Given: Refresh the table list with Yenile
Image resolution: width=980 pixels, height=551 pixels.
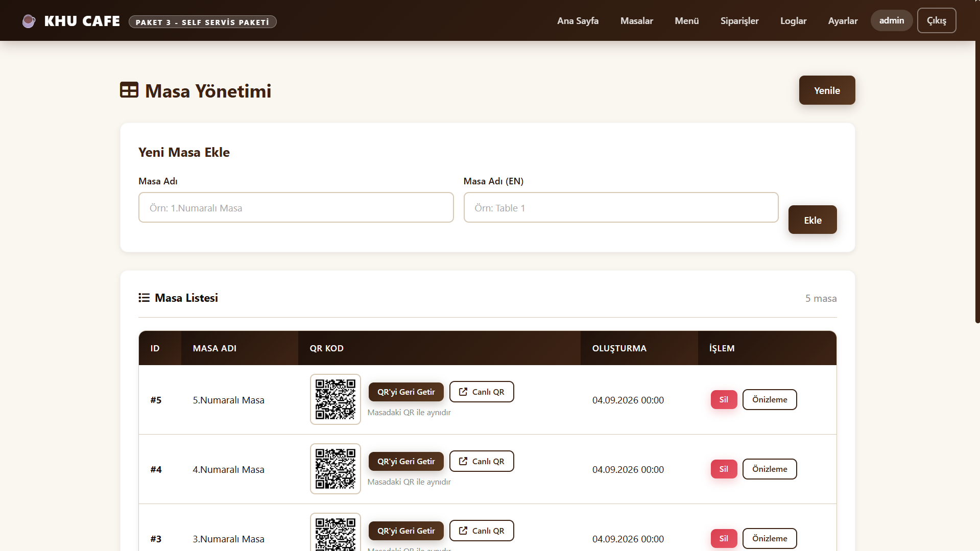Looking at the screenshot, I should [x=827, y=90].
